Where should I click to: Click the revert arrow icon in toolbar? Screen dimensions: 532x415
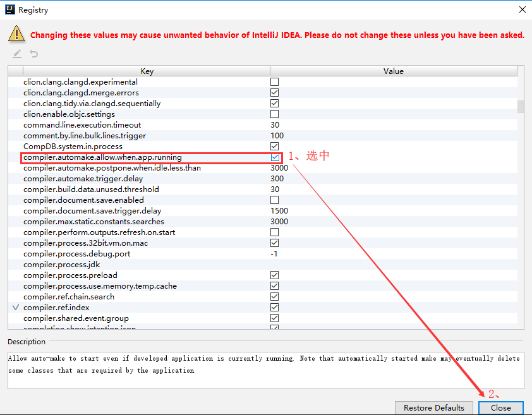click(33, 54)
